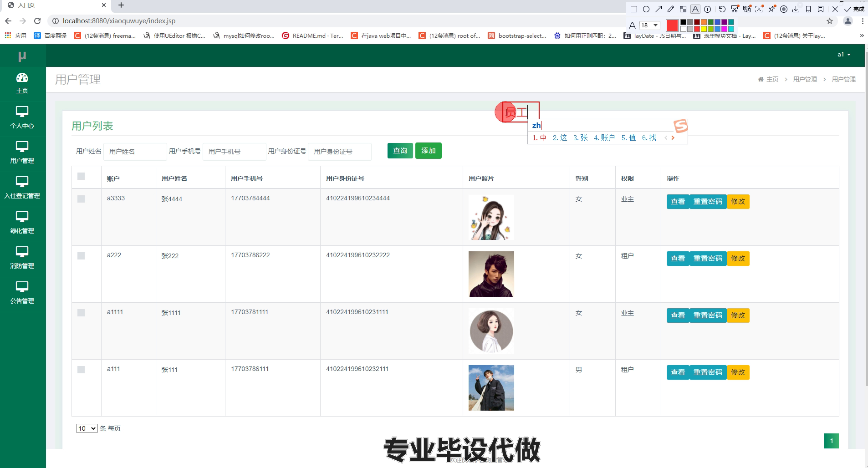Open 公告管理 in the sidebar
This screenshot has width=868, height=468.
pyautogui.click(x=22, y=294)
